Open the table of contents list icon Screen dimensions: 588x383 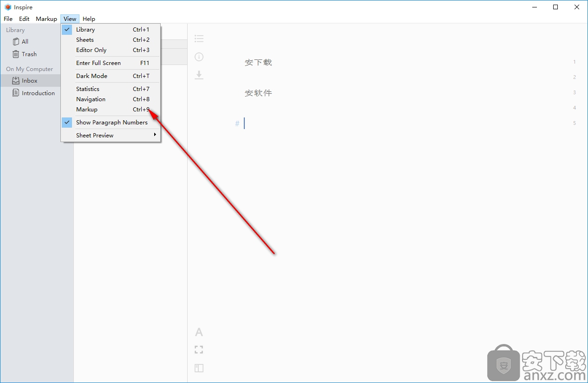click(199, 39)
